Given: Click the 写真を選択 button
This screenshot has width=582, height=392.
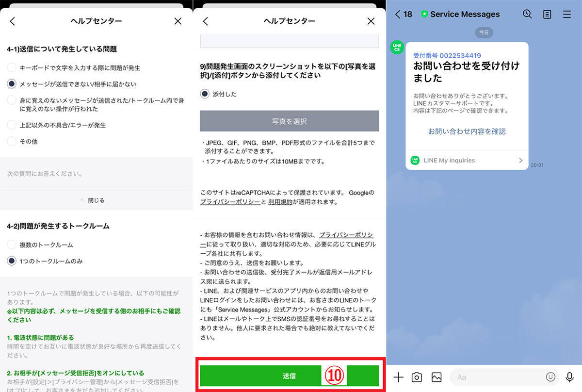Looking at the screenshot, I should pyautogui.click(x=289, y=121).
